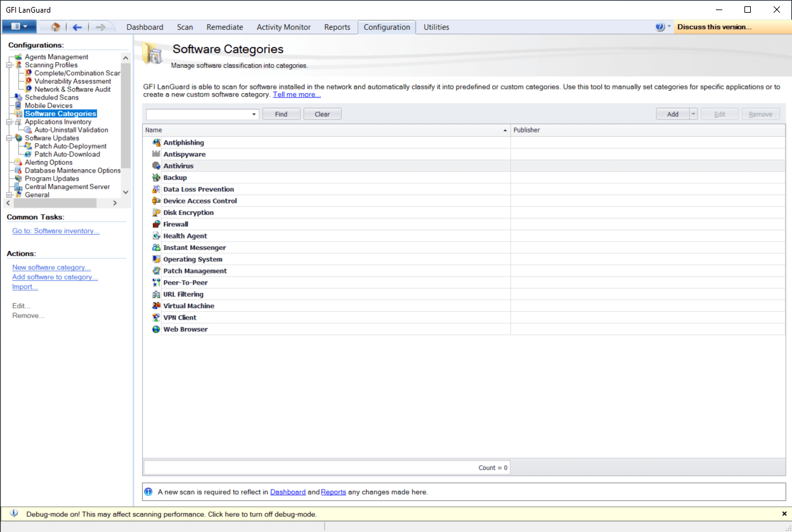The height and width of the screenshot is (532, 792).
Task: Collapse the Scanning Profiles tree node
Action: click(x=9, y=65)
